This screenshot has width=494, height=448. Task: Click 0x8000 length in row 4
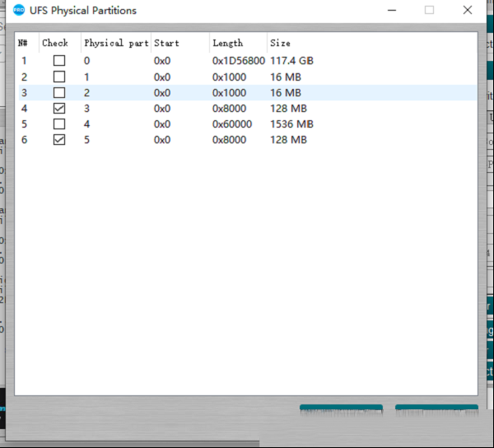coord(229,109)
